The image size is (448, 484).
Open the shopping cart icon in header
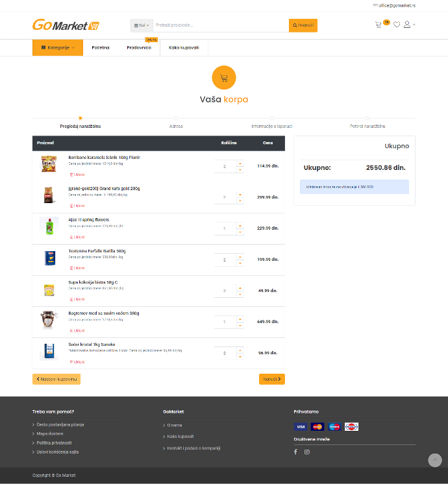[x=378, y=25]
